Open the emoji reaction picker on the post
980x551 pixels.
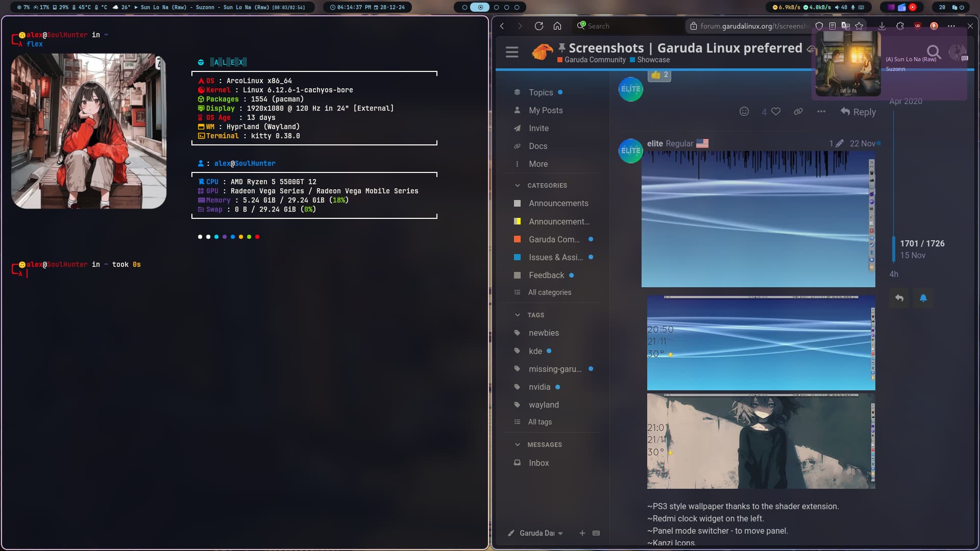(744, 112)
